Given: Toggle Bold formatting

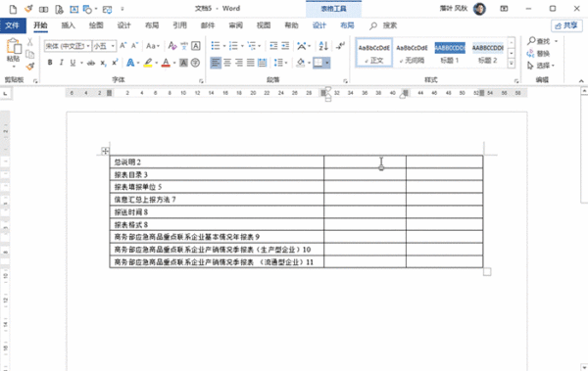Looking at the screenshot, I should tap(50, 63).
